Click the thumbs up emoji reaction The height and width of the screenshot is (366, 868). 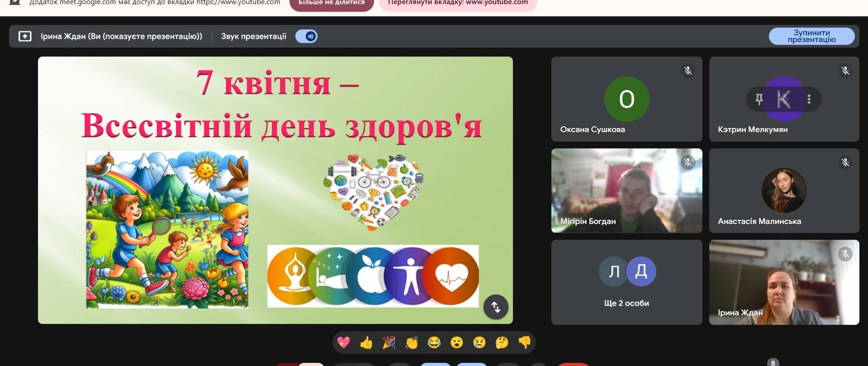[x=366, y=343]
